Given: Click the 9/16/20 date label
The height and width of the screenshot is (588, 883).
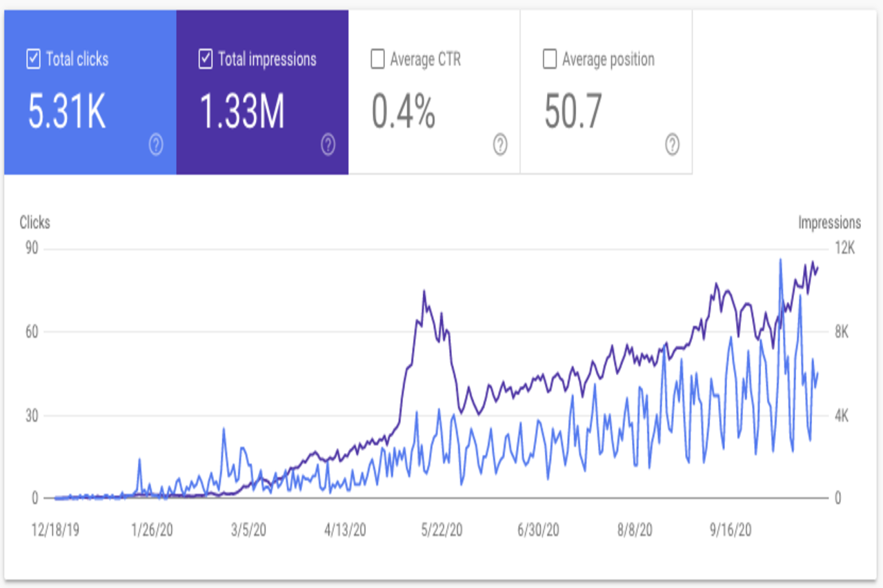Looking at the screenshot, I should [x=731, y=530].
